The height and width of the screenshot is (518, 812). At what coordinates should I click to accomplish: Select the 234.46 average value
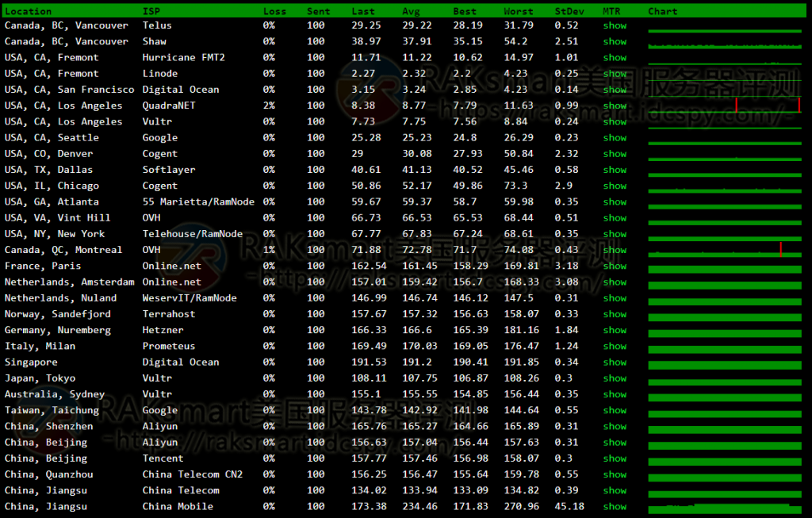tap(420, 507)
